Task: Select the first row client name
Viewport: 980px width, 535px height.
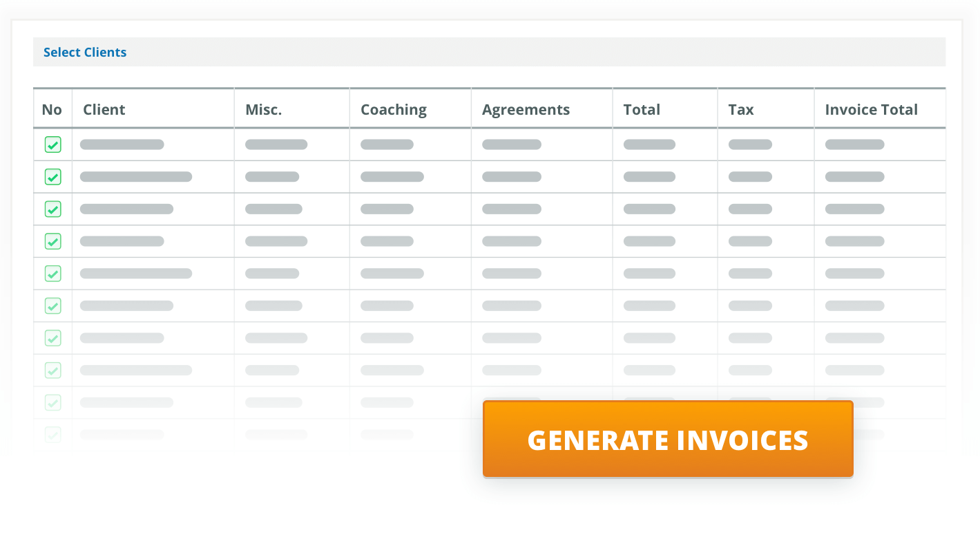Action: [x=122, y=144]
